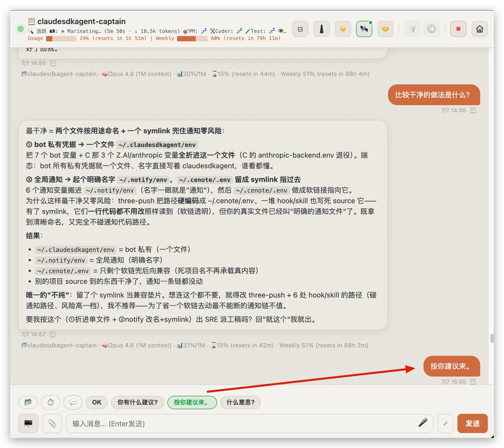Click the green online status dot

pos(21,29)
